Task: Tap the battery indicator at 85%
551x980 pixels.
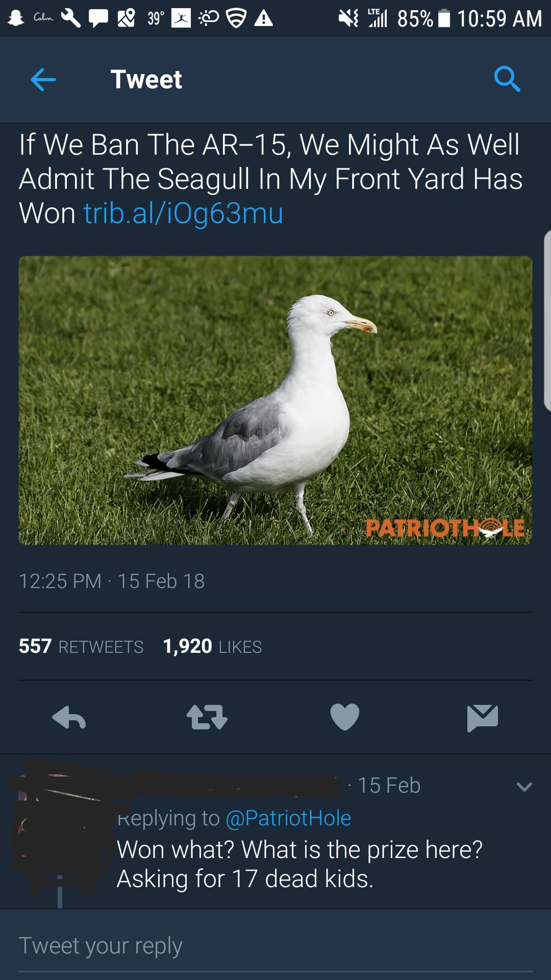Action: coord(444,18)
